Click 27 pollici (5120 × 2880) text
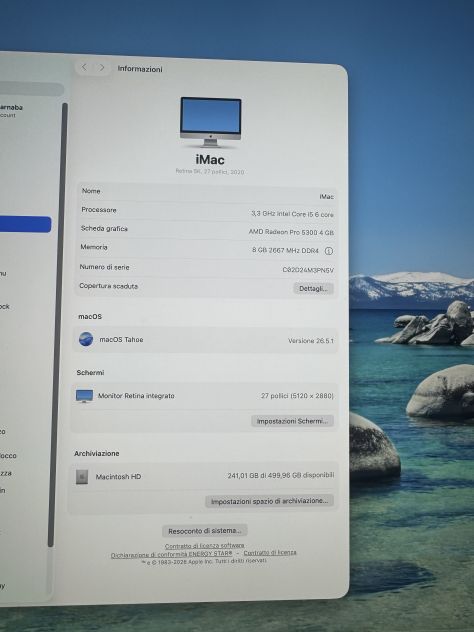The image size is (474, 632). click(297, 396)
